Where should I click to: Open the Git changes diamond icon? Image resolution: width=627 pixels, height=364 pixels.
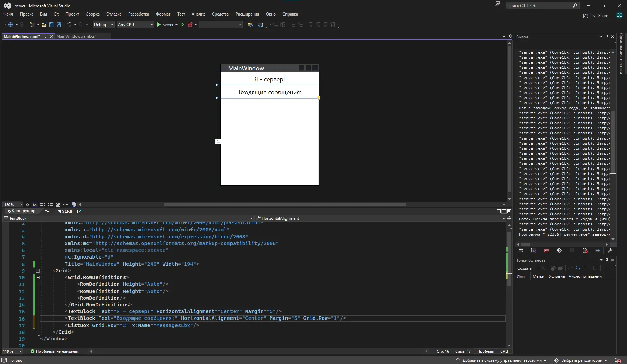click(559, 250)
